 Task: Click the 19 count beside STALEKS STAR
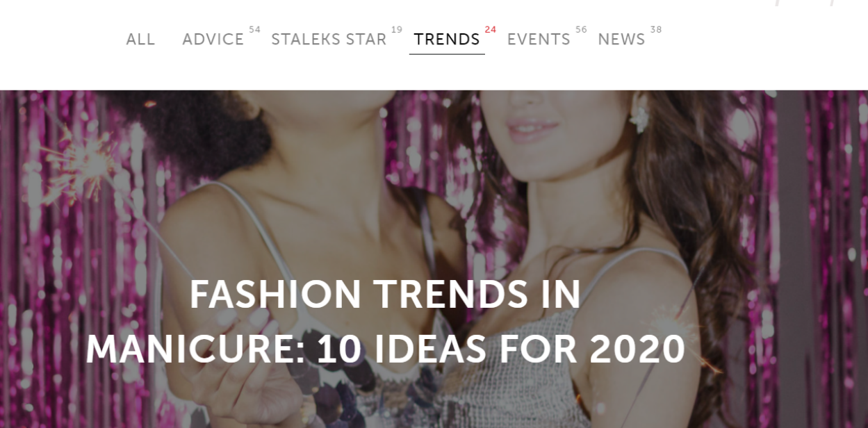click(x=397, y=30)
